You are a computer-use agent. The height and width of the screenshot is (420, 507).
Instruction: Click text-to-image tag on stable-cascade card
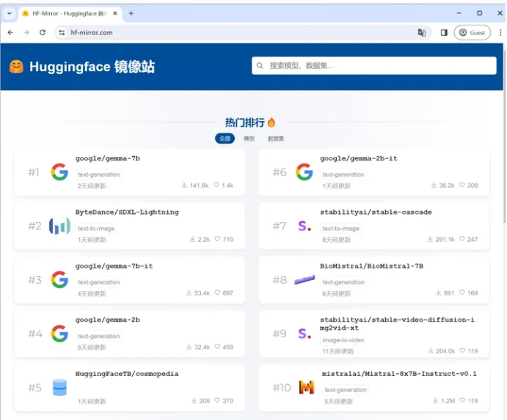click(340, 229)
